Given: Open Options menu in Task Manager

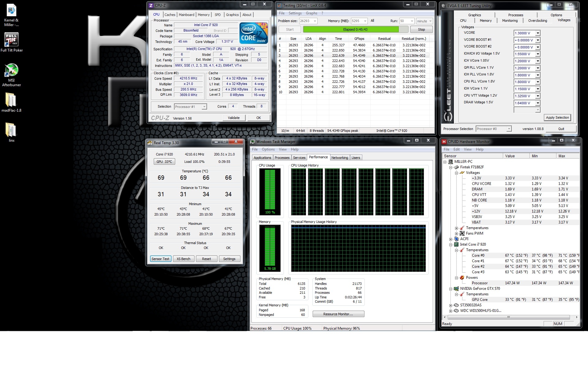Looking at the screenshot, I should (268, 149).
